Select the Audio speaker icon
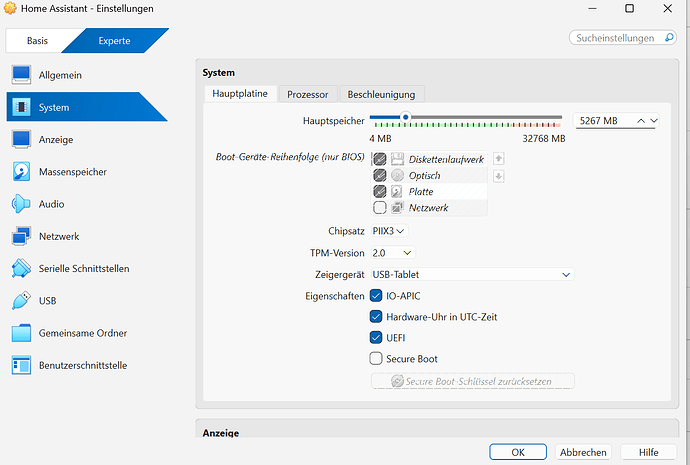 click(21, 204)
